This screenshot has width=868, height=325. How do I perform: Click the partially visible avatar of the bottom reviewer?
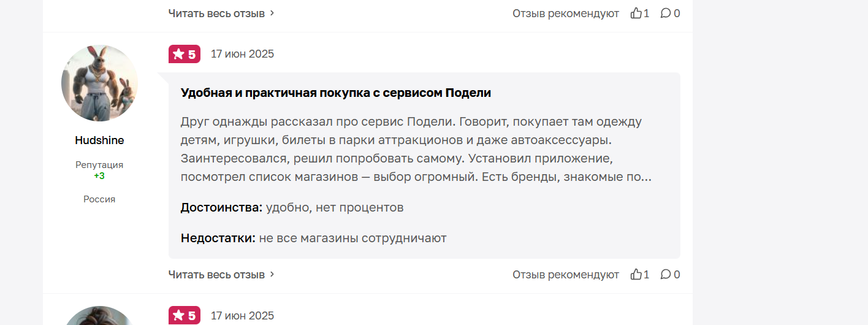(x=99, y=316)
